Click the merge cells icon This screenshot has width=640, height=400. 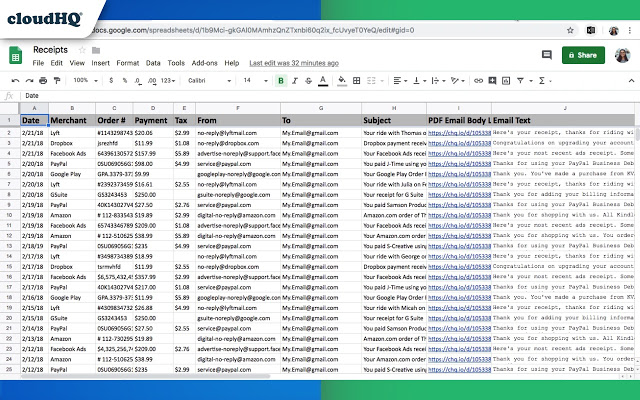click(x=371, y=81)
